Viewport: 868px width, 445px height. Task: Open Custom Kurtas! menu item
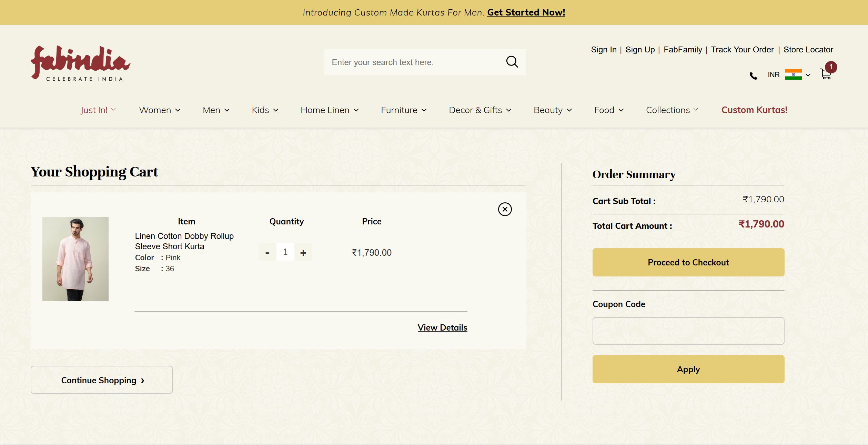pos(754,110)
